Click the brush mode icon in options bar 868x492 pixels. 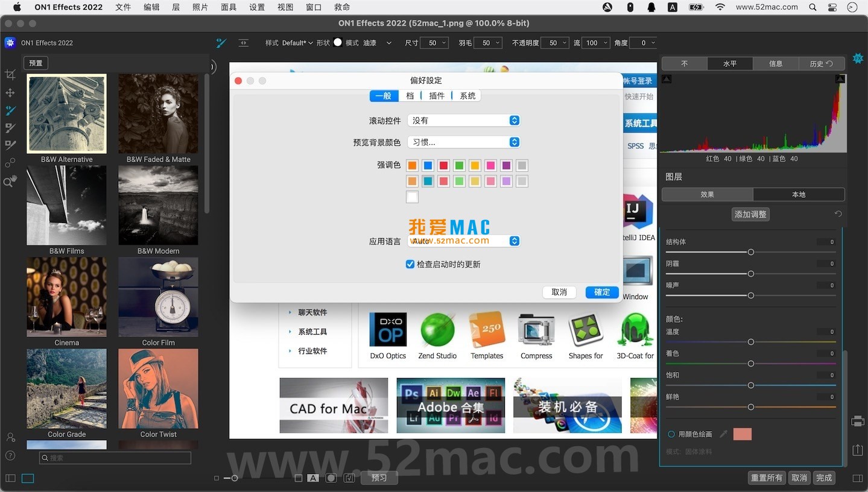tap(221, 43)
